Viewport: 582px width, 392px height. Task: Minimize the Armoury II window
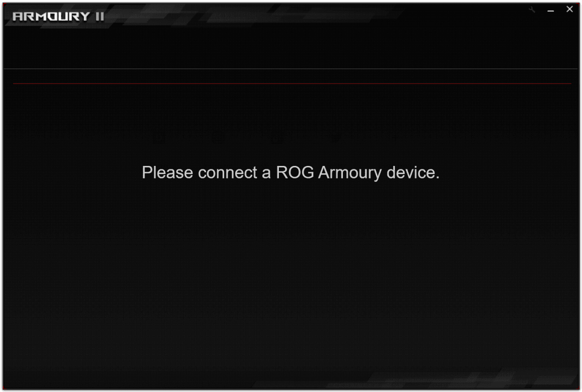pos(550,10)
